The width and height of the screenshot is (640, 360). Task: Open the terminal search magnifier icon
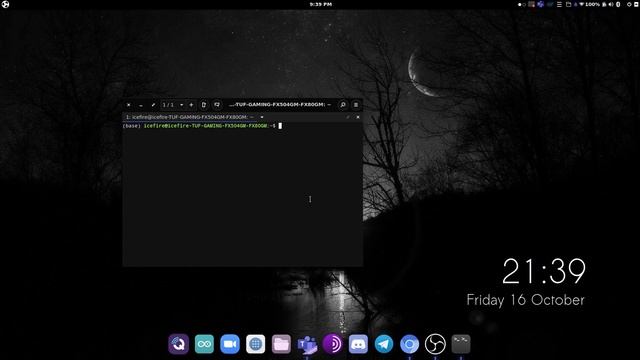click(343, 105)
